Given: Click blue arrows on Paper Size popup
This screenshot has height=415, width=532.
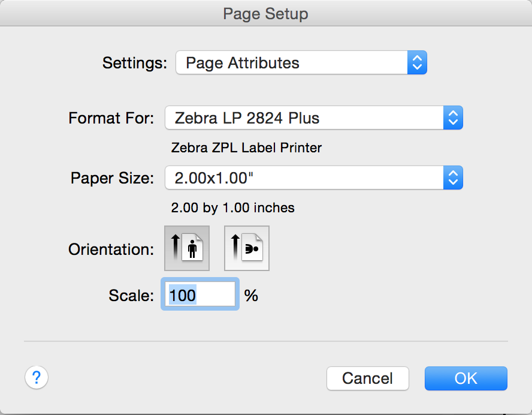Looking at the screenshot, I should click(x=453, y=178).
